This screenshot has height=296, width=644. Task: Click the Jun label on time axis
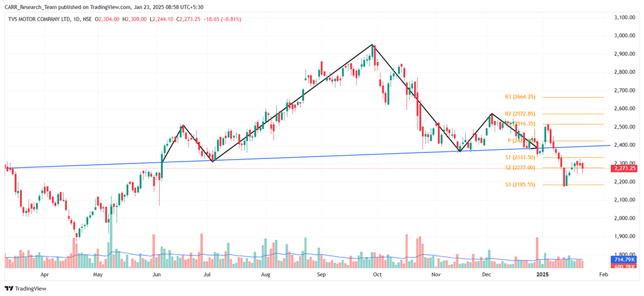156,274
